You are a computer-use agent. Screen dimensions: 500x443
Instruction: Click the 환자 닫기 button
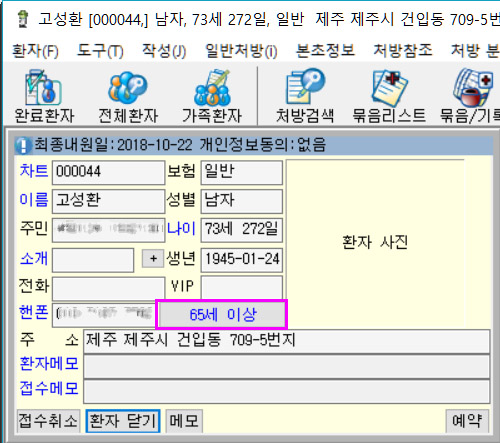pyautogui.click(x=123, y=421)
